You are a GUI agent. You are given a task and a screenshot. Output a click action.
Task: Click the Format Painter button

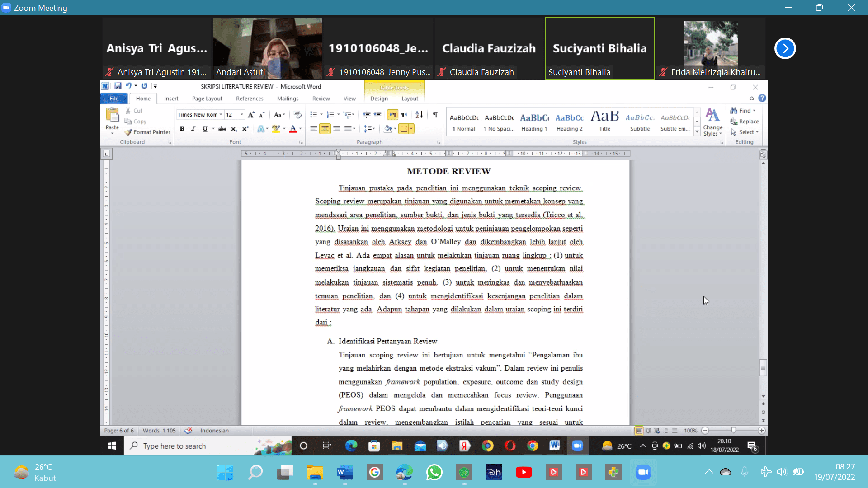tap(148, 132)
